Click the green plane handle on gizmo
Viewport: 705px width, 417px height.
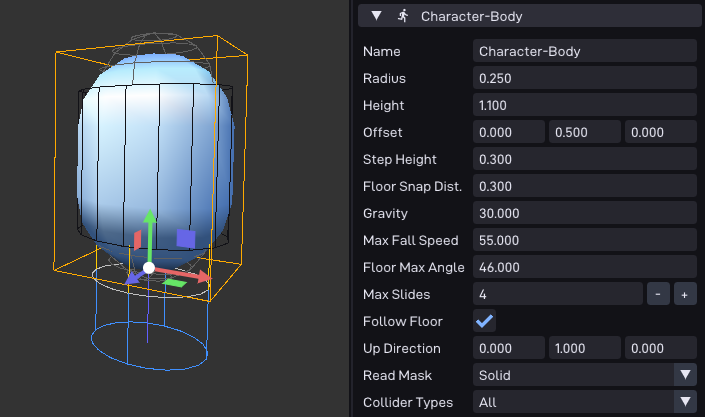click(x=174, y=283)
